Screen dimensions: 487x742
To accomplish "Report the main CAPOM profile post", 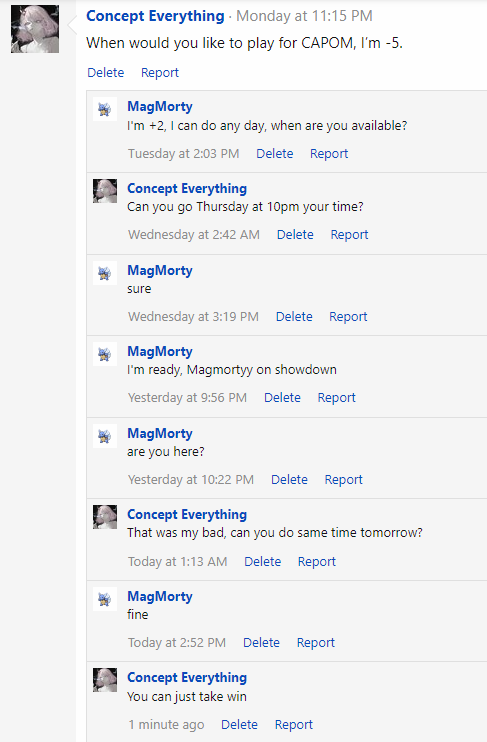I will (x=160, y=72).
